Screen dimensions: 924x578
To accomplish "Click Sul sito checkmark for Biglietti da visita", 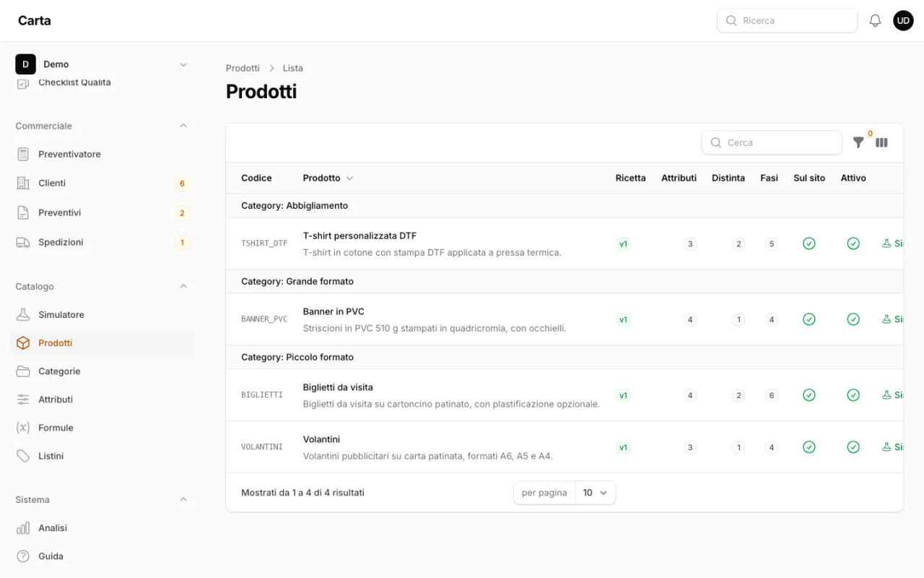I will tap(809, 395).
